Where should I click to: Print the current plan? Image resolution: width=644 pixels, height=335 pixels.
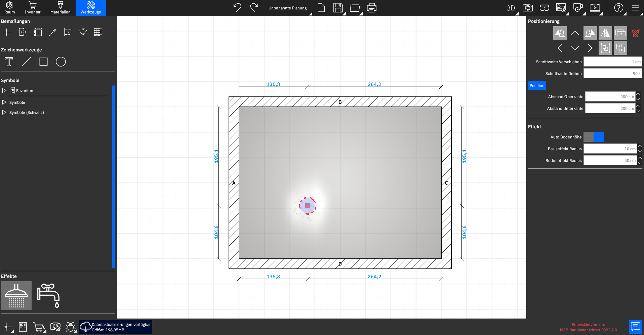(371, 7)
